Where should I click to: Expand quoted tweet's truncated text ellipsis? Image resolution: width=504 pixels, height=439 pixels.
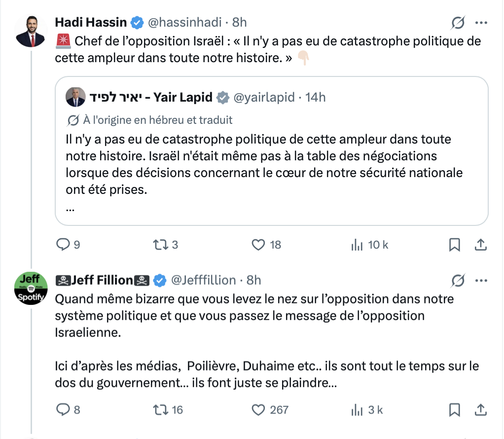70,208
